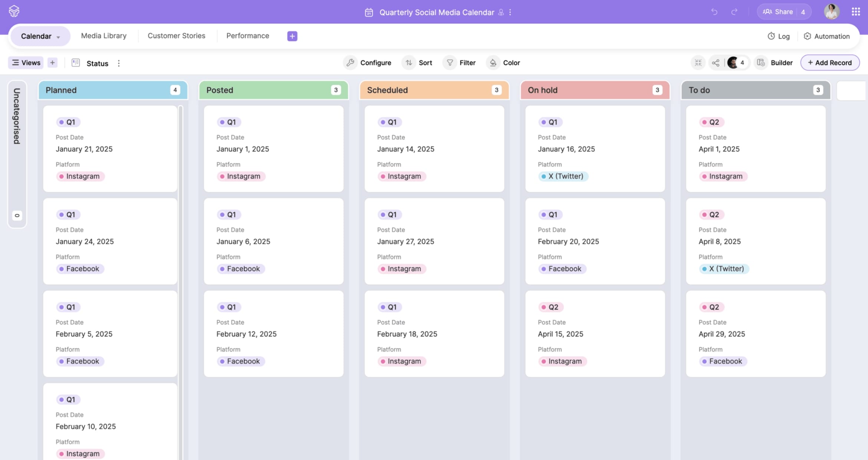The image size is (868, 460).
Task: Open Calendar tab dropdown arrow
Action: 58,37
